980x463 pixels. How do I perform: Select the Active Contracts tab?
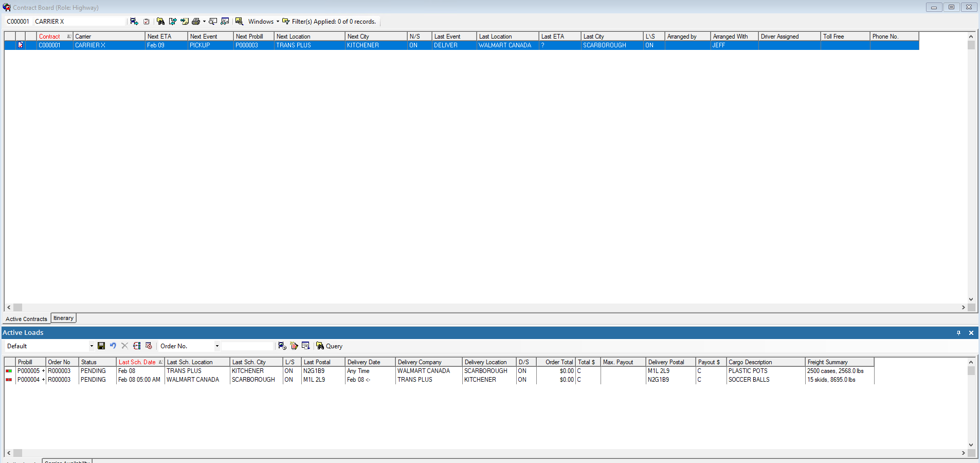pyautogui.click(x=26, y=318)
